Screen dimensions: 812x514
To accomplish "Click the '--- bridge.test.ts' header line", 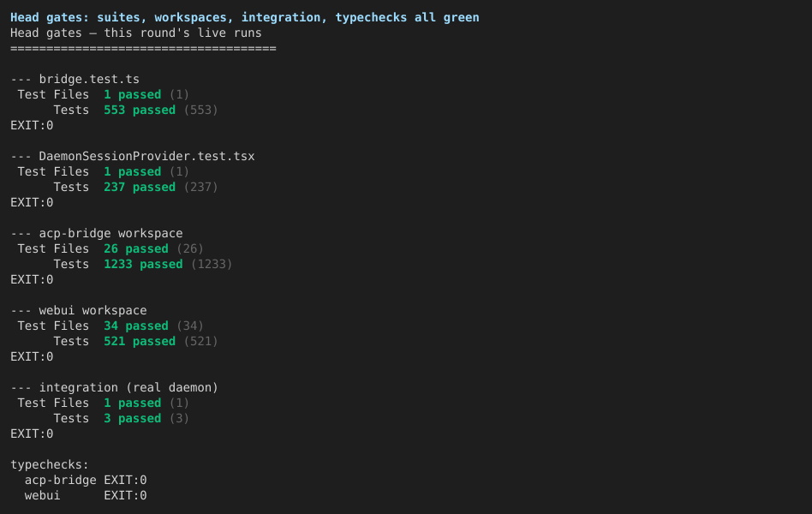I will pyautogui.click(x=75, y=80).
